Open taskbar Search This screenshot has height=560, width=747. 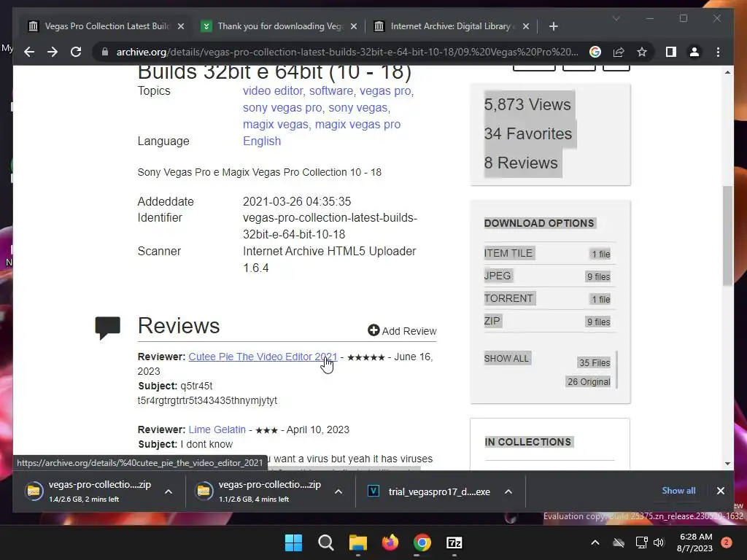pyautogui.click(x=326, y=542)
